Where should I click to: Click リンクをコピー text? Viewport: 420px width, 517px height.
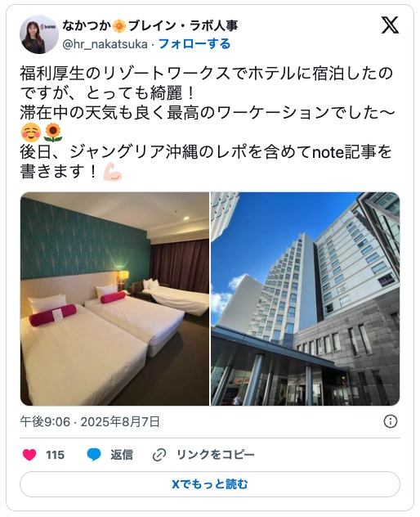click(216, 455)
